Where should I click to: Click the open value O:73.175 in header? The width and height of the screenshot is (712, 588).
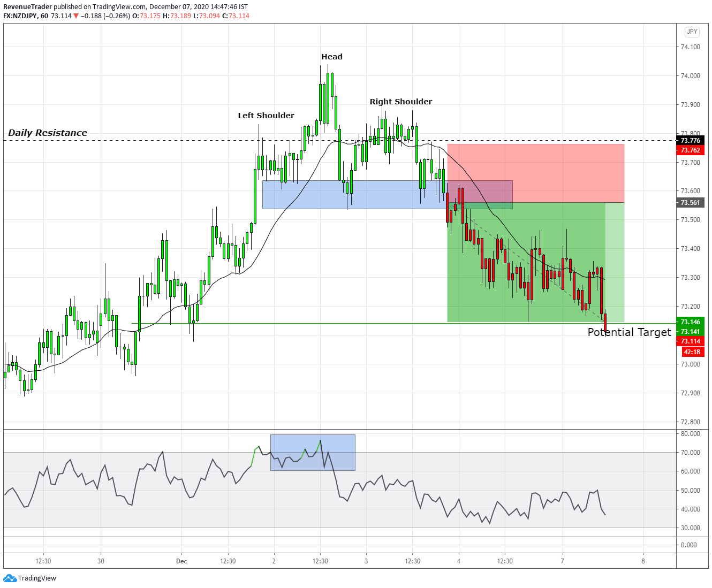tap(147, 16)
